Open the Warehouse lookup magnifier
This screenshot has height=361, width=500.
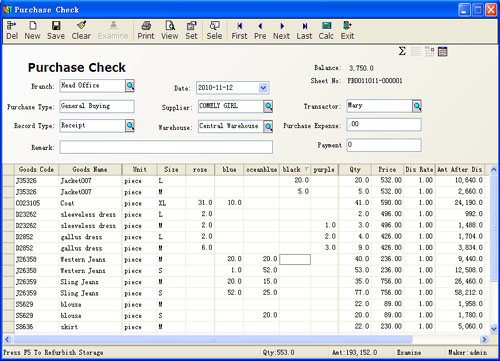268,126
